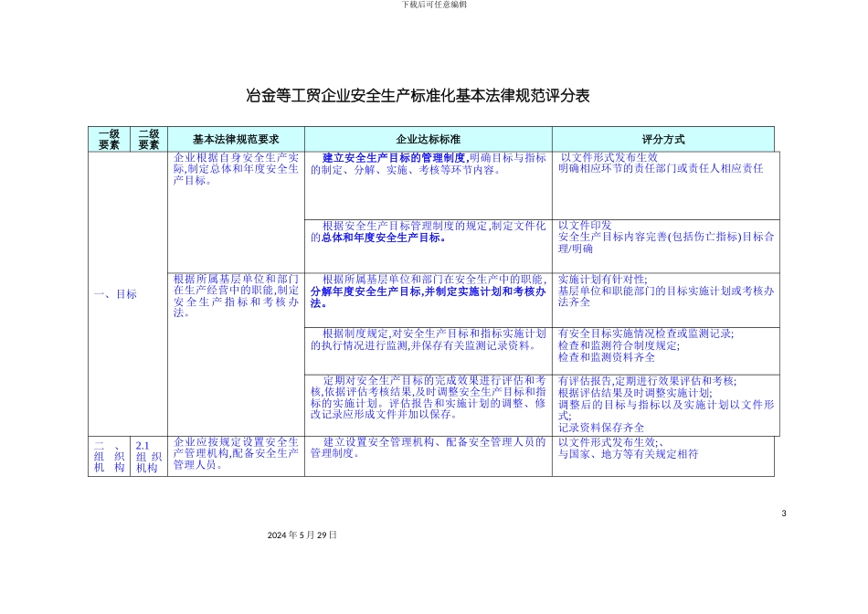Click the line 检查和监测资料齐全
868x614 pixels.
click(x=606, y=357)
